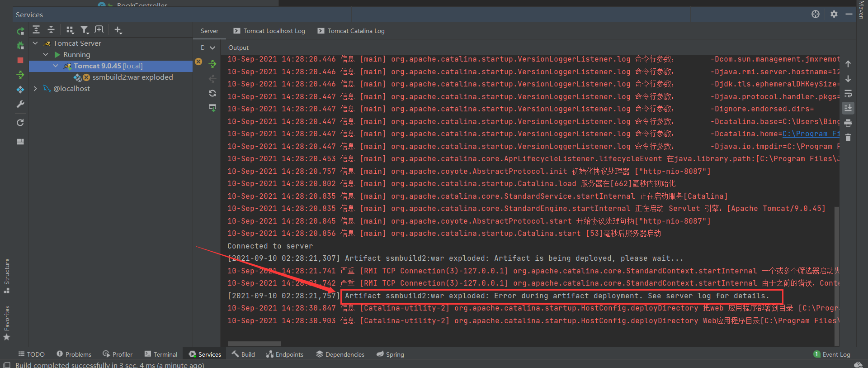The image size is (868, 368).
Task: Collapse the Tomcat 9.0.45 [local] node
Action: tap(56, 66)
